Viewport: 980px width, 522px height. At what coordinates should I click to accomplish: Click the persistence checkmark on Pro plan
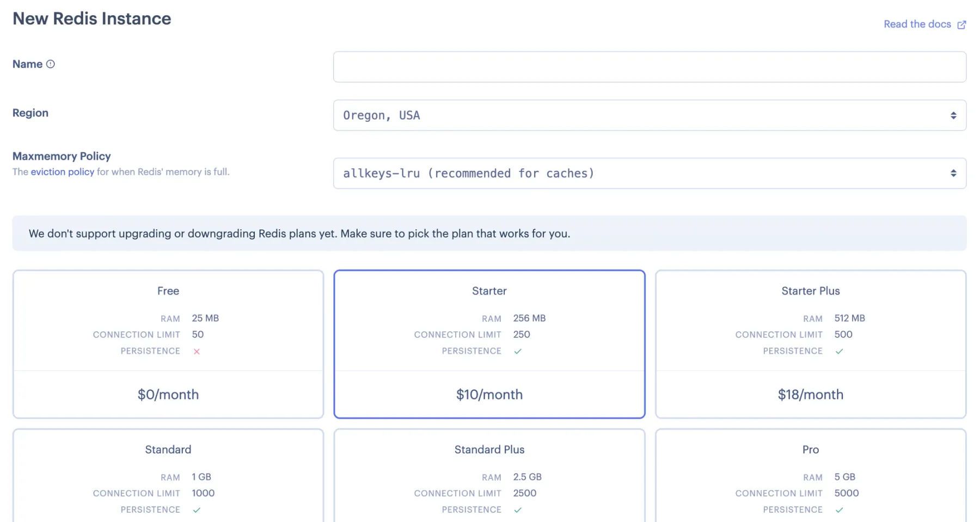point(839,509)
